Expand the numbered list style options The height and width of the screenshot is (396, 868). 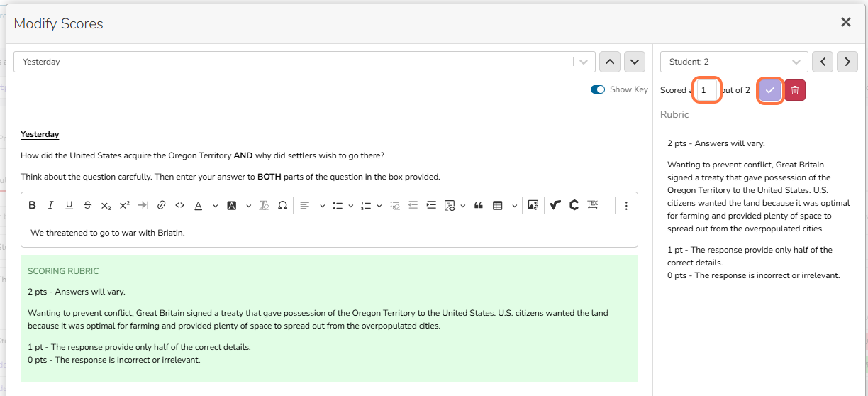[379, 206]
